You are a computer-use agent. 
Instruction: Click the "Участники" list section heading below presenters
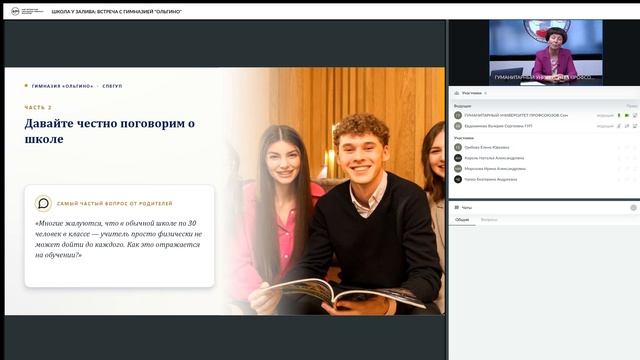point(464,138)
